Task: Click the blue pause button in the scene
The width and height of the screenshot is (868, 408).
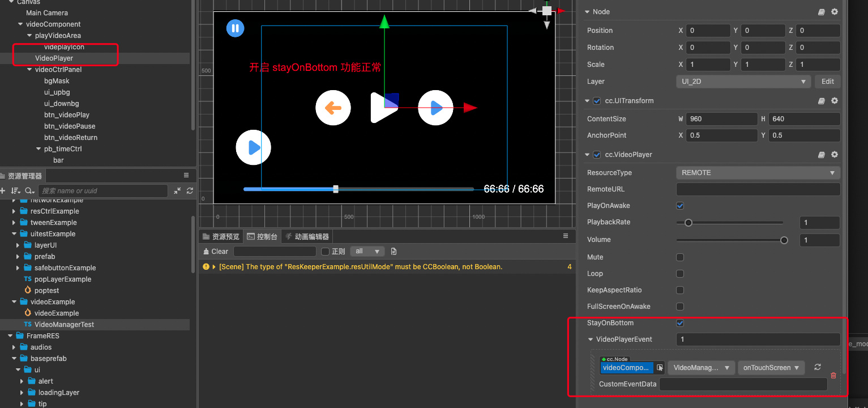Action: 236,28
